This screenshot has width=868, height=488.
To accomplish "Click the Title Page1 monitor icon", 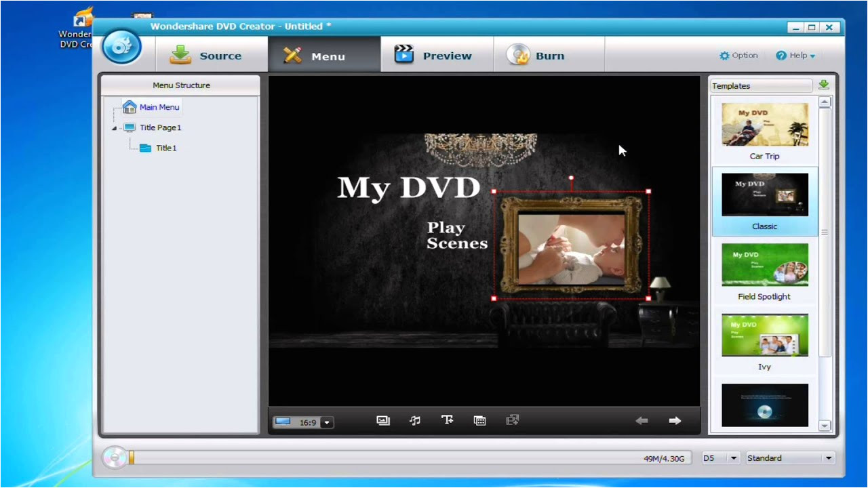I will [130, 127].
